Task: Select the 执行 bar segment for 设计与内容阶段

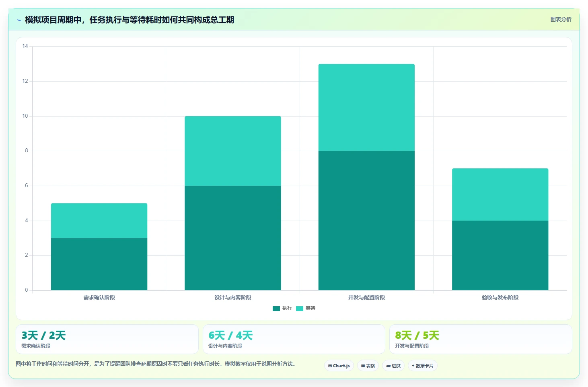Action: pos(233,238)
